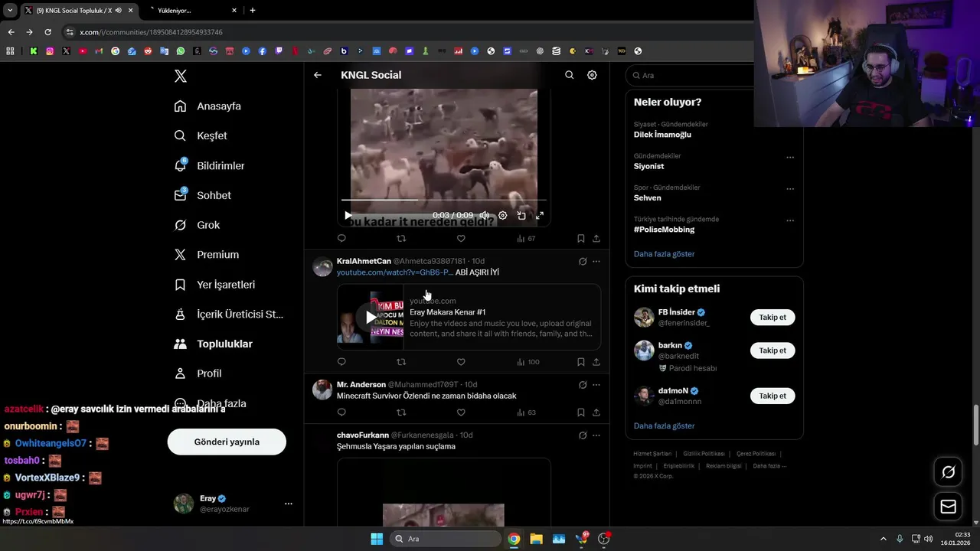Play Eray Makara Kenar #1 thumbnail

pyautogui.click(x=371, y=318)
